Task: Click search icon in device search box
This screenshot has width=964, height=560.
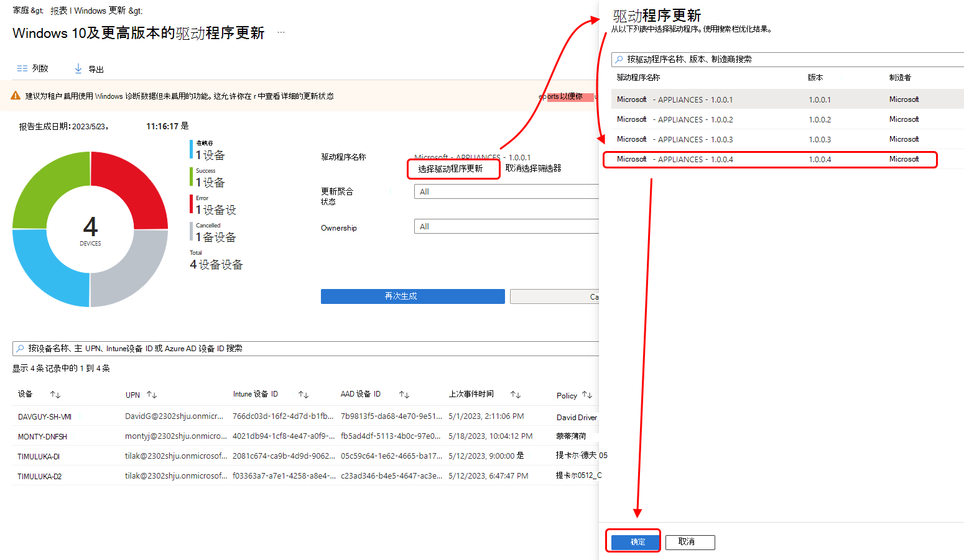Action: click(x=21, y=349)
